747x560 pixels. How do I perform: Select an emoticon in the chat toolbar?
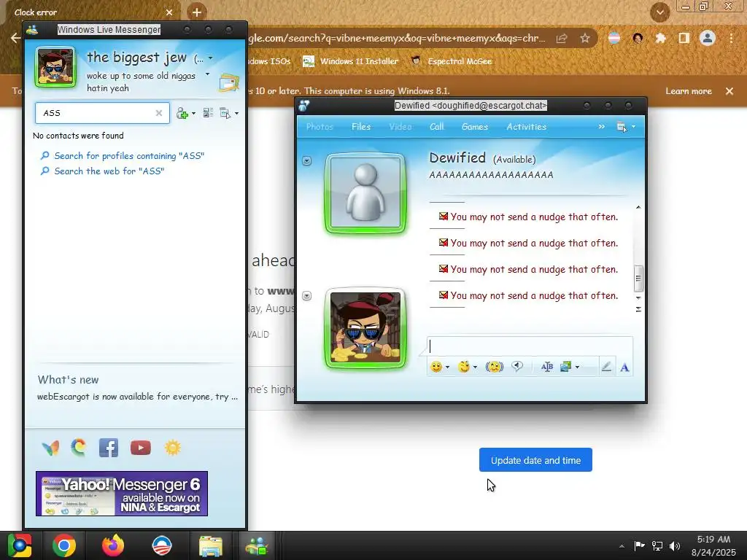click(436, 367)
